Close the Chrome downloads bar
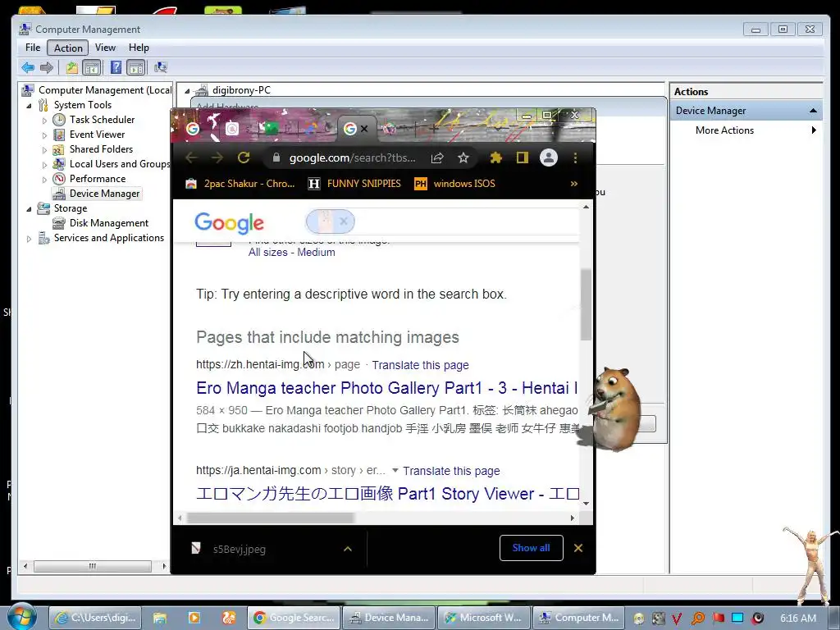 click(x=578, y=548)
